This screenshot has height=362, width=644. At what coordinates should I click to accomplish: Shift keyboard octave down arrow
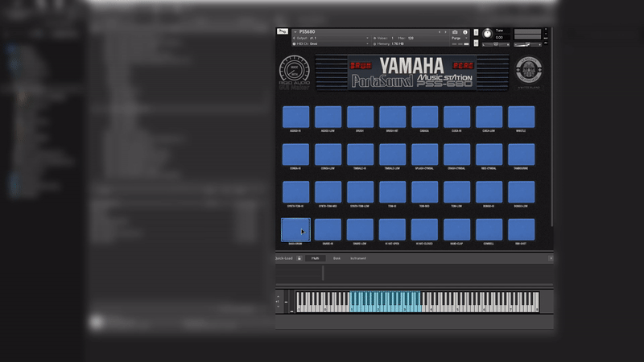279,306
